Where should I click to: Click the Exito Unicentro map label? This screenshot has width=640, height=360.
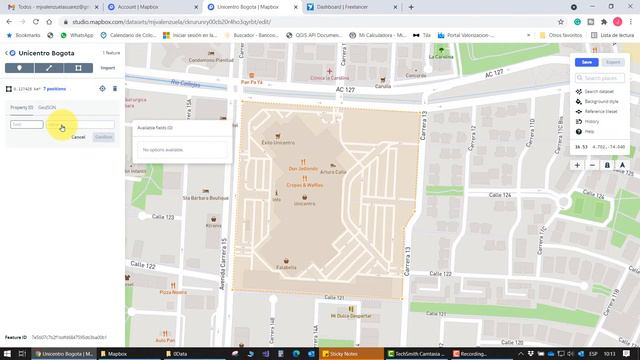pyautogui.click(x=278, y=143)
